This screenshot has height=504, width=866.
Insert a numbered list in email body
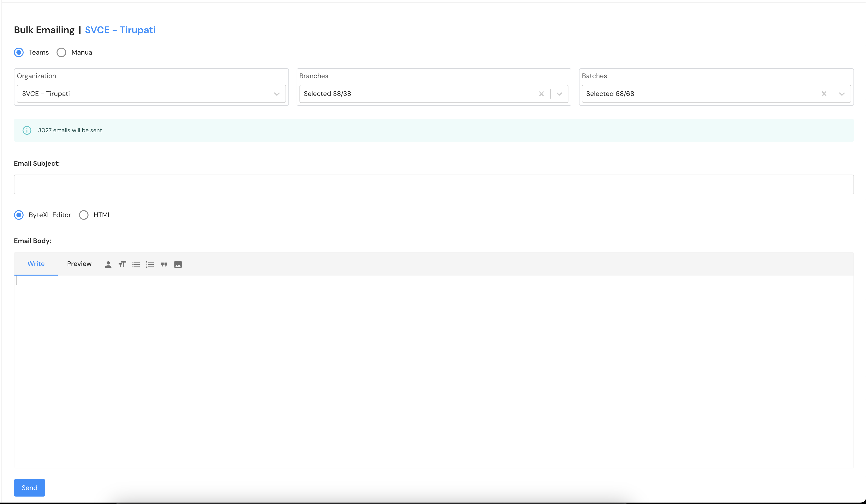(x=150, y=264)
